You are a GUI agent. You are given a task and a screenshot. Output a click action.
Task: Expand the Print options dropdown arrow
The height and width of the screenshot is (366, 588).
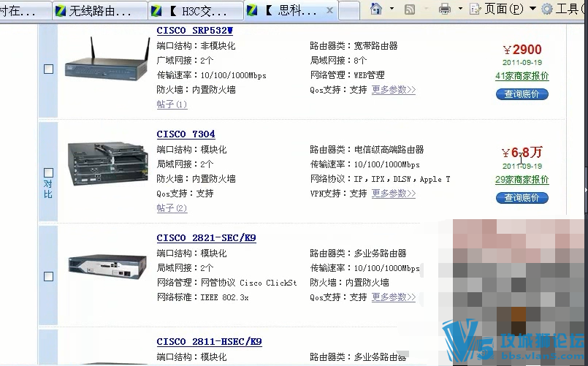[x=460, y=9]
